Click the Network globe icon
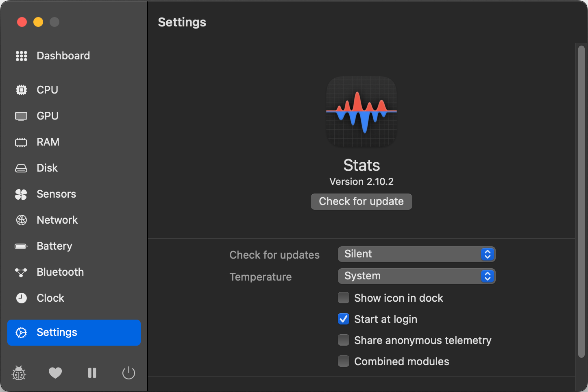588x392 pixels. (21, 220)
